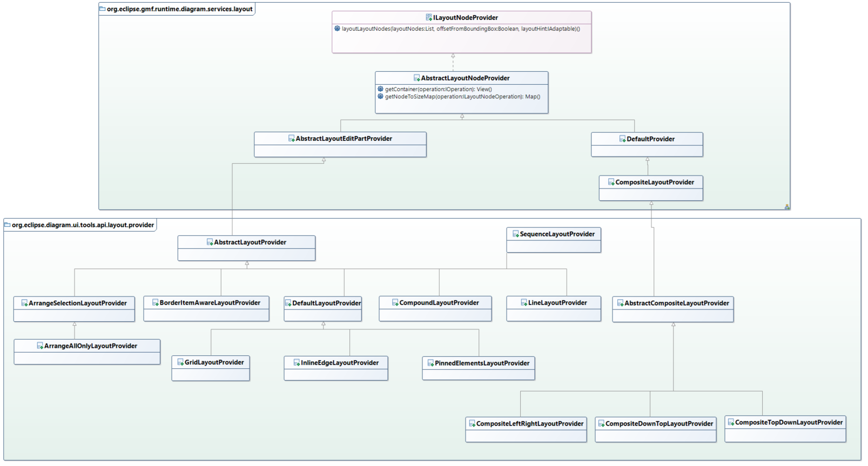Click the class icon beside CompositeTopDownLayoutProvider
868x466 pixels.
click(x=731, y=422)
